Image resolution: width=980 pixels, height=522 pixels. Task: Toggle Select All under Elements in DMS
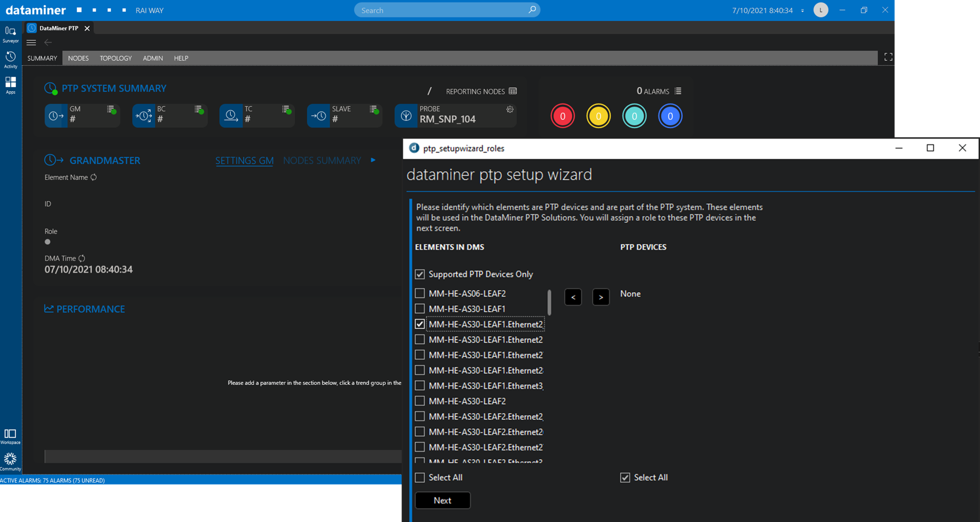click(x=420, y=477)
